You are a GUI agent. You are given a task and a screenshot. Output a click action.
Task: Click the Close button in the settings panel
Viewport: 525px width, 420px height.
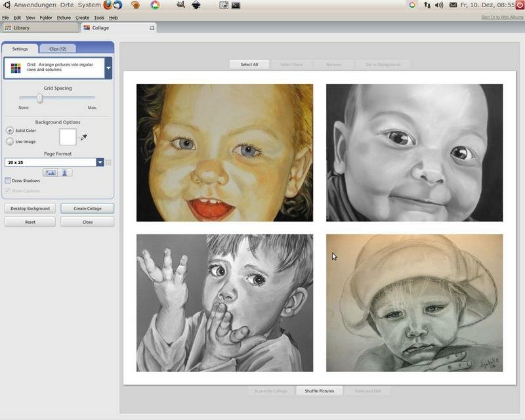pos(87,222)
